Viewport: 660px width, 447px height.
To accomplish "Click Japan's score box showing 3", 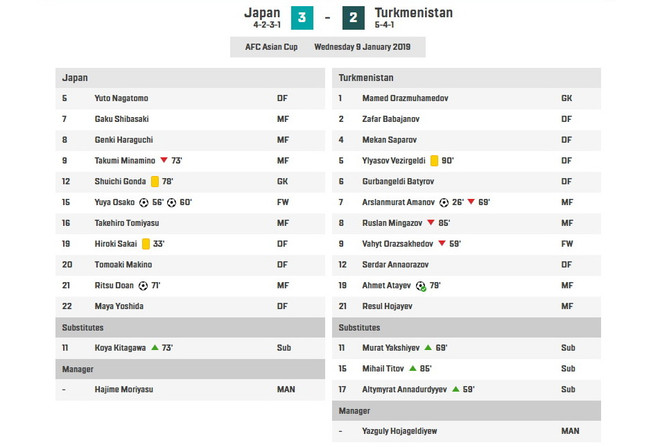I will pyautogui.click(x=304, y=20).
